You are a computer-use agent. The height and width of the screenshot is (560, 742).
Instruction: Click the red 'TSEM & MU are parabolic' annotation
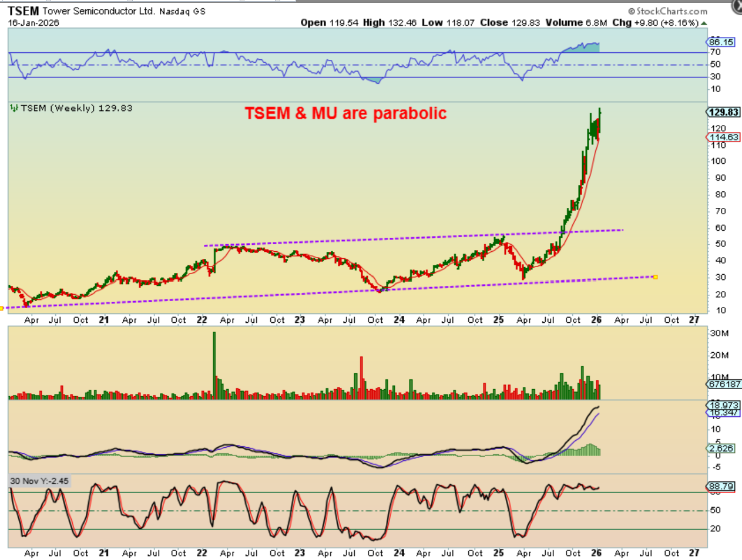point(345,113)
